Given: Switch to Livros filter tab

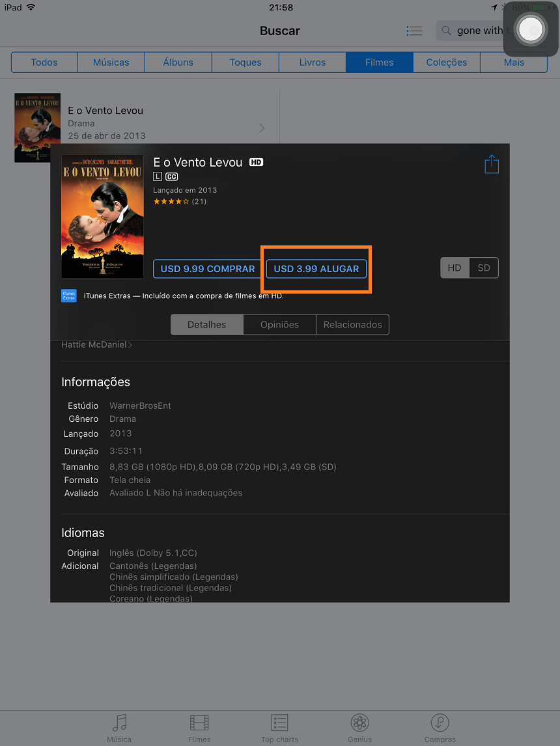Looking at the screenshot, I should click(x=312, y=62).
